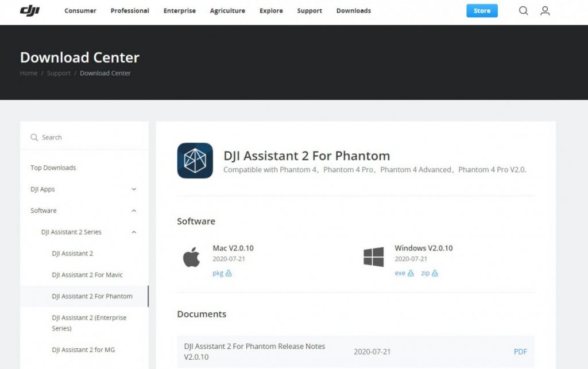Go to Home in the breadcrumb
This screenshot has height=369, width=588.
(x=29, y=73)
